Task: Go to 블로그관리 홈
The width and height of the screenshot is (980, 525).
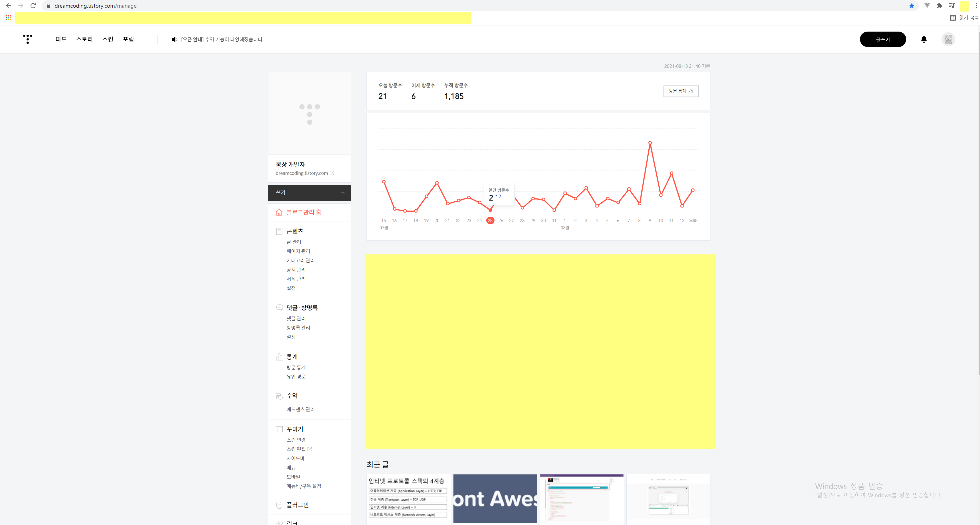Action: click(x=304, y=212)
